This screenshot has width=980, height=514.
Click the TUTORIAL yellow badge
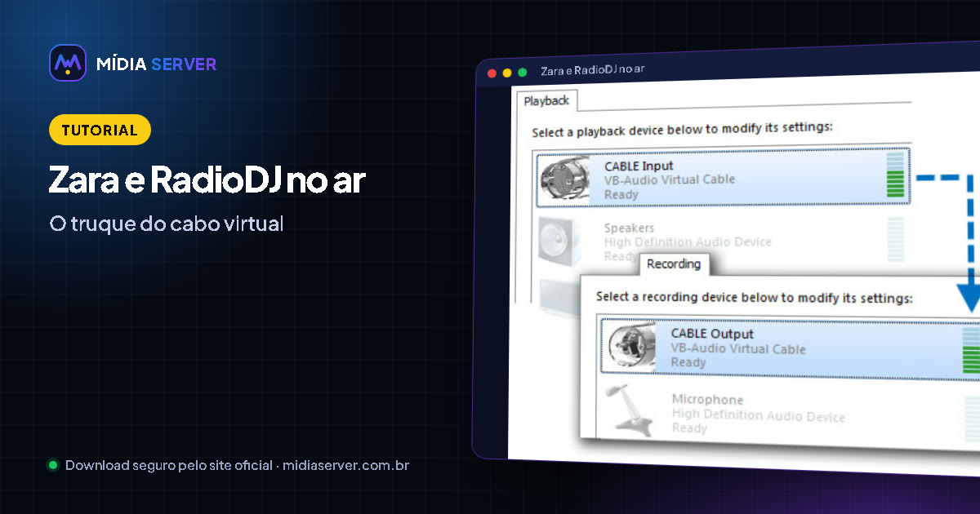coord(100,130)
